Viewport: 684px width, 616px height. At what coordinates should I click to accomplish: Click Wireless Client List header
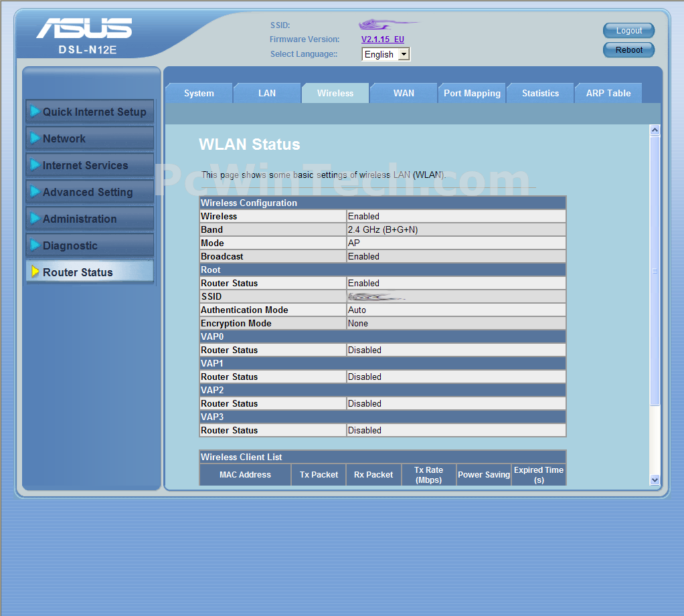point(383,457)
